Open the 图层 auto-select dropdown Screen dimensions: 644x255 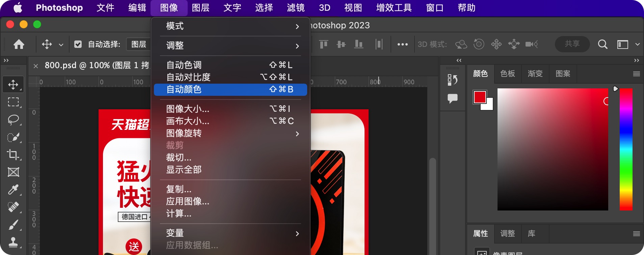[138, 44]
